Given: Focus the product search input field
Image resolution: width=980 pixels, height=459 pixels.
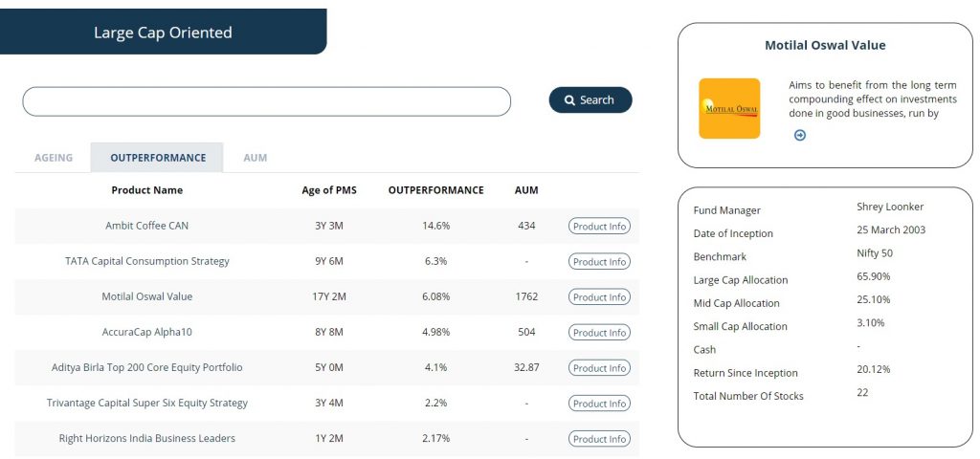Looking at the screenshot, I should [x=267, y=101].
